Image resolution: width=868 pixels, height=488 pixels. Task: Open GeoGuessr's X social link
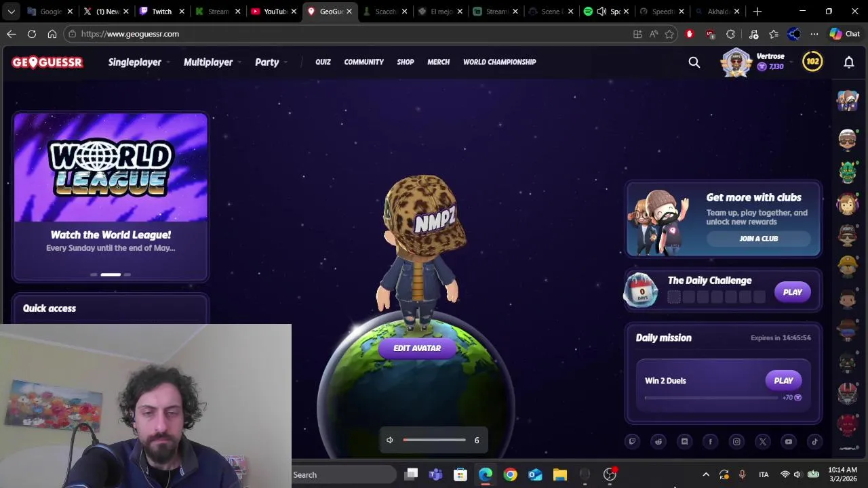[762, 441]
